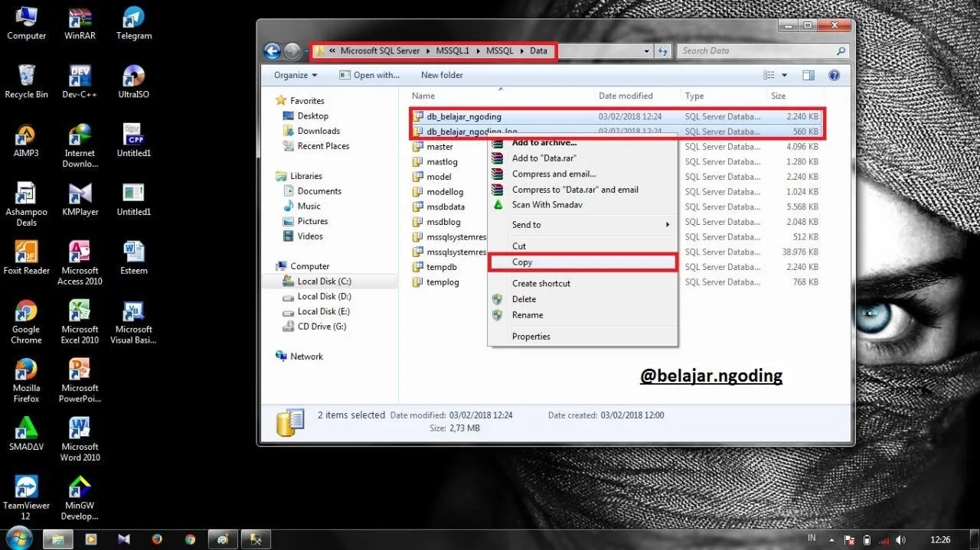Click Open with... toolbar button
The width and height of the screenshot is (980, 550).
coord(370,75)
